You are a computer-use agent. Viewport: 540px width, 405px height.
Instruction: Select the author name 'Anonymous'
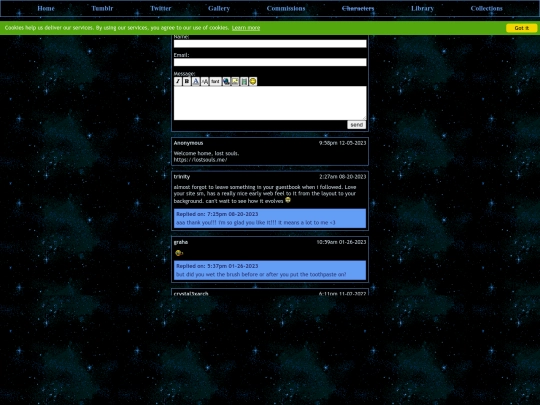coord(188,143)
